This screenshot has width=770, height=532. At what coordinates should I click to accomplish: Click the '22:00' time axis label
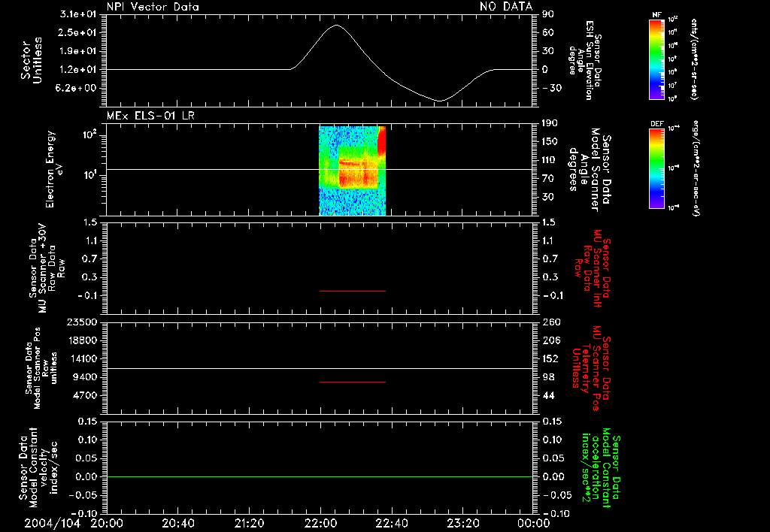click(x=320, y=523)
